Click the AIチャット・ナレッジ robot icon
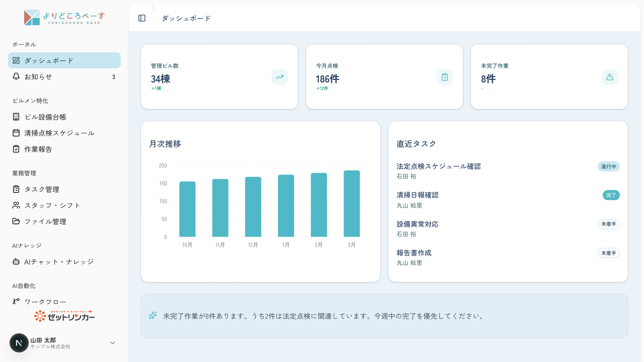 pyautogui.click(x=16, y=262)
